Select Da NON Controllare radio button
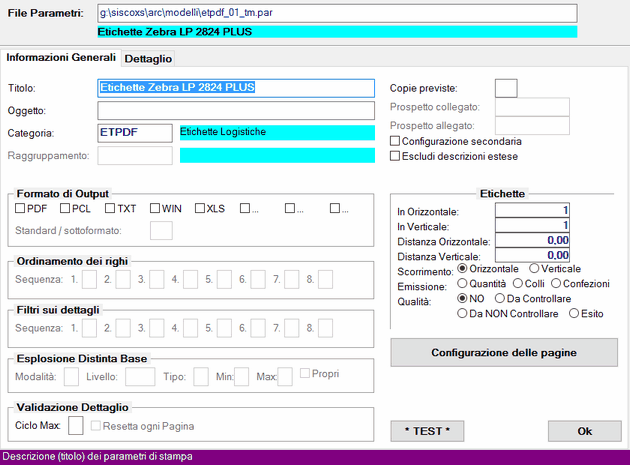This screenshot has height=465, width=630. [462, 313]
